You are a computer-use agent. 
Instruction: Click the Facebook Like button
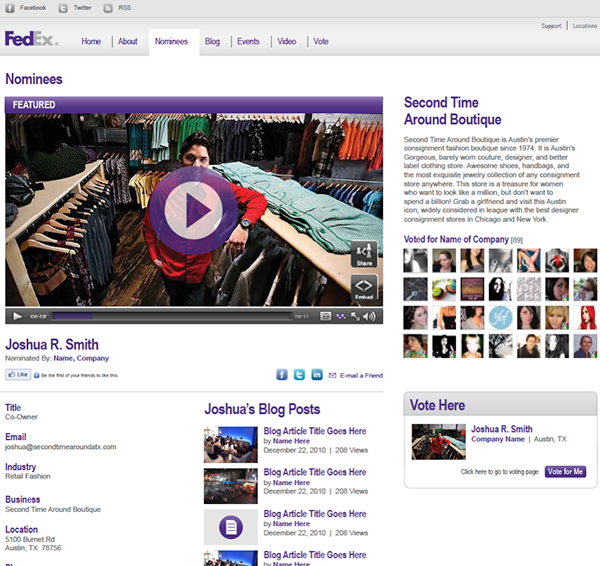[x=18, y=375]
